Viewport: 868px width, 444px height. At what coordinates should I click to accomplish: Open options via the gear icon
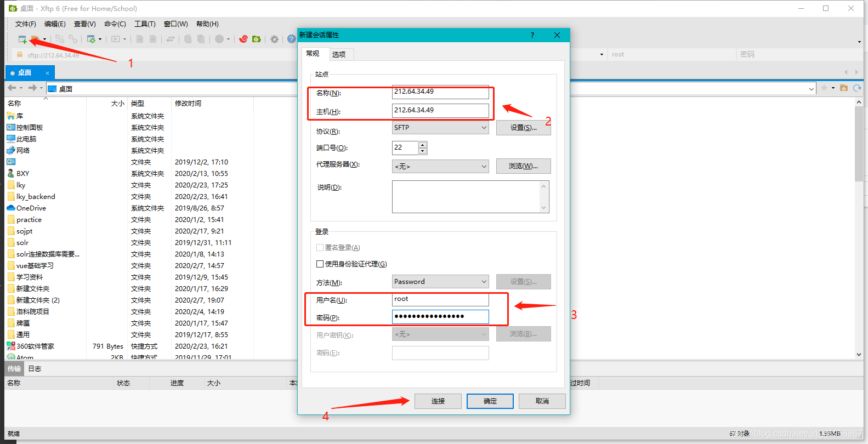coord(274,39)
